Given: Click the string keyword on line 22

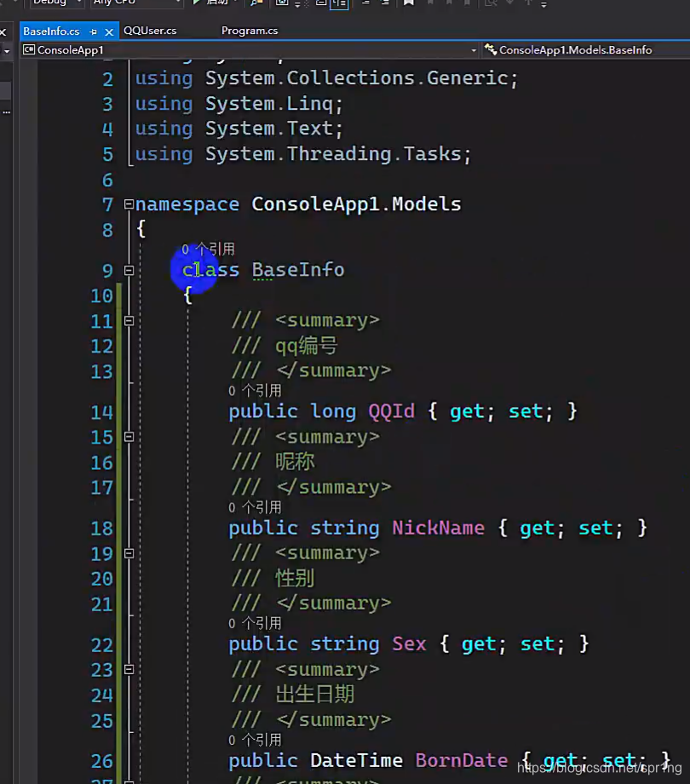Looking at the screenshot, I should click(345, 644).
